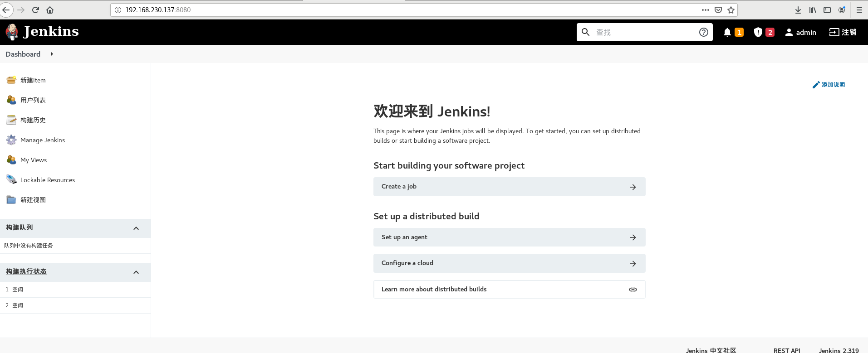
Task: Click the 用户列表 people icon
Action: pyautogui.click(x=11, y=100)
